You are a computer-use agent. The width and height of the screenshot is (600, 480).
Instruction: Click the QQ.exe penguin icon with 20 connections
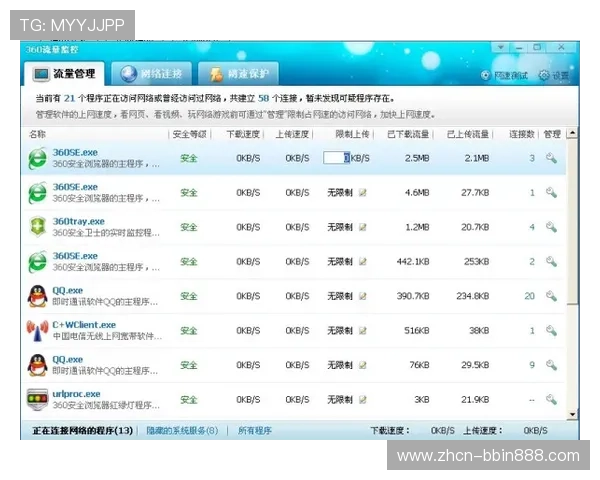coord(38,296)
